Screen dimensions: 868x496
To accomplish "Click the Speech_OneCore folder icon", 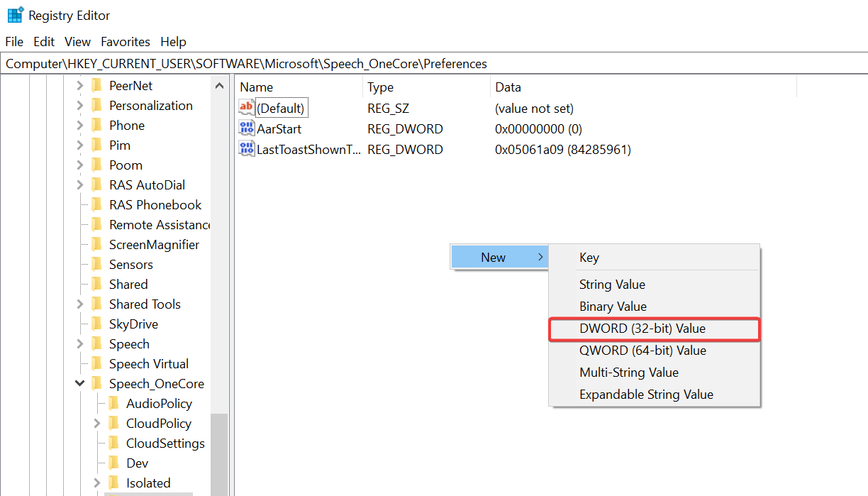I will click(97, 384).
